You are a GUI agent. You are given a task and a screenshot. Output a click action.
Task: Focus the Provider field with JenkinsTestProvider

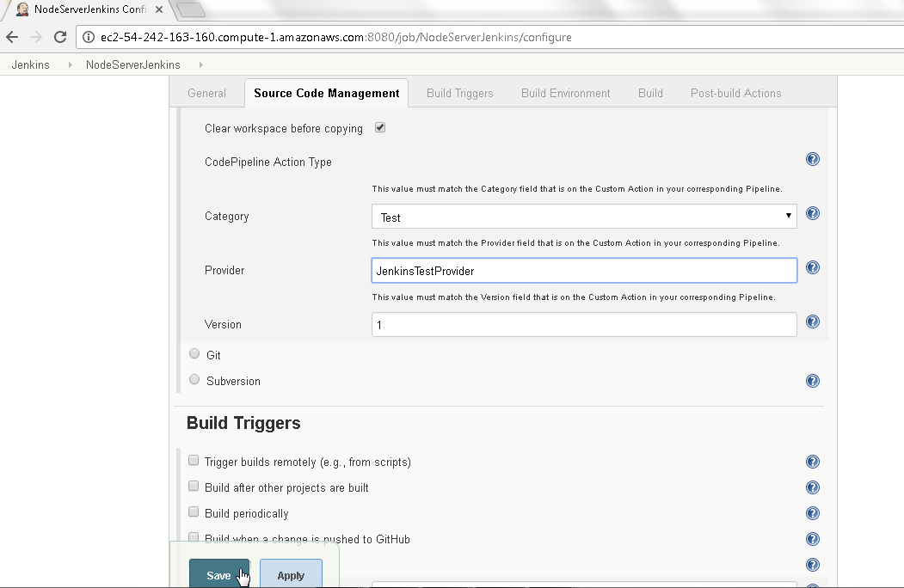(x=584, y=271)
